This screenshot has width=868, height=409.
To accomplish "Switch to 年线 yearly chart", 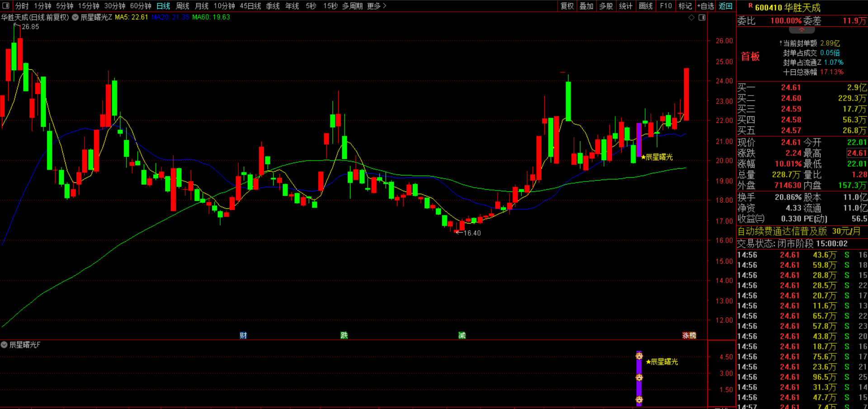I will point(292,6).
